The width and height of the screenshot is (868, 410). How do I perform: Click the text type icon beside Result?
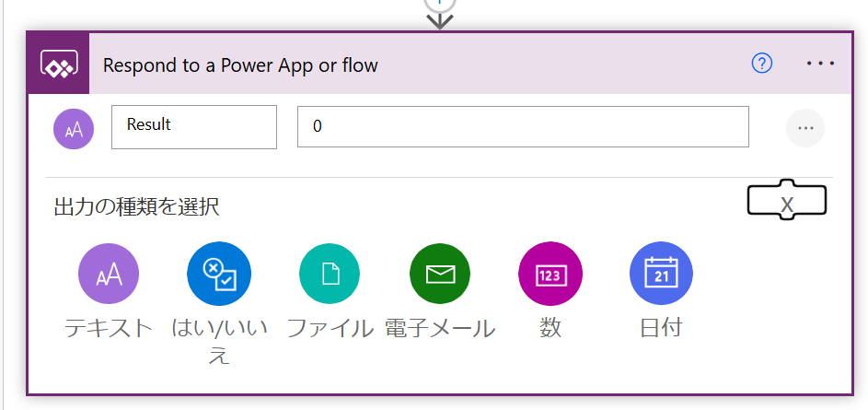click(x=74, y=129)
